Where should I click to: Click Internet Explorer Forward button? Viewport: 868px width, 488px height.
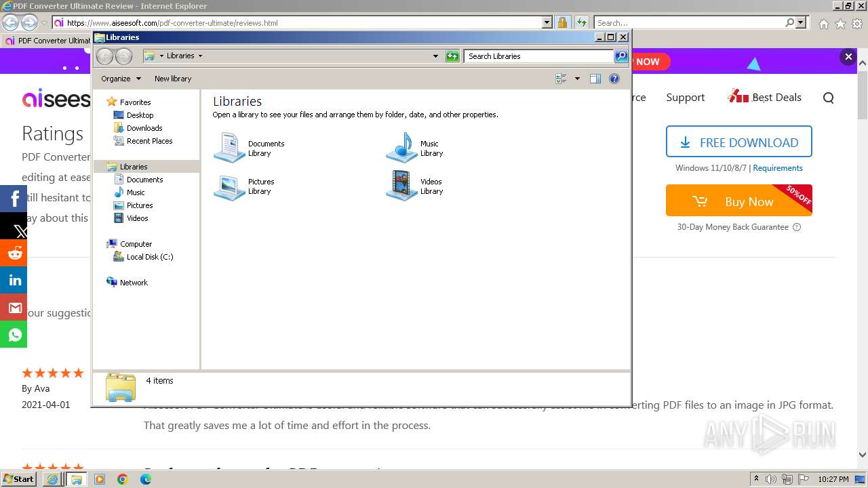coord(29,22)
